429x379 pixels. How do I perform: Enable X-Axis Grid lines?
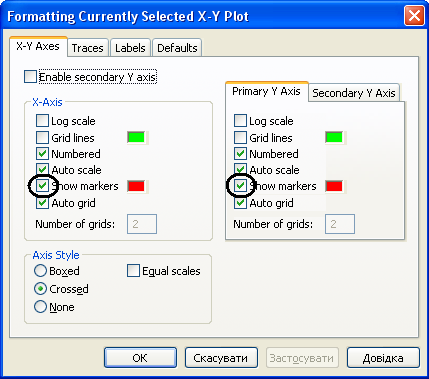tap(42, 137)
